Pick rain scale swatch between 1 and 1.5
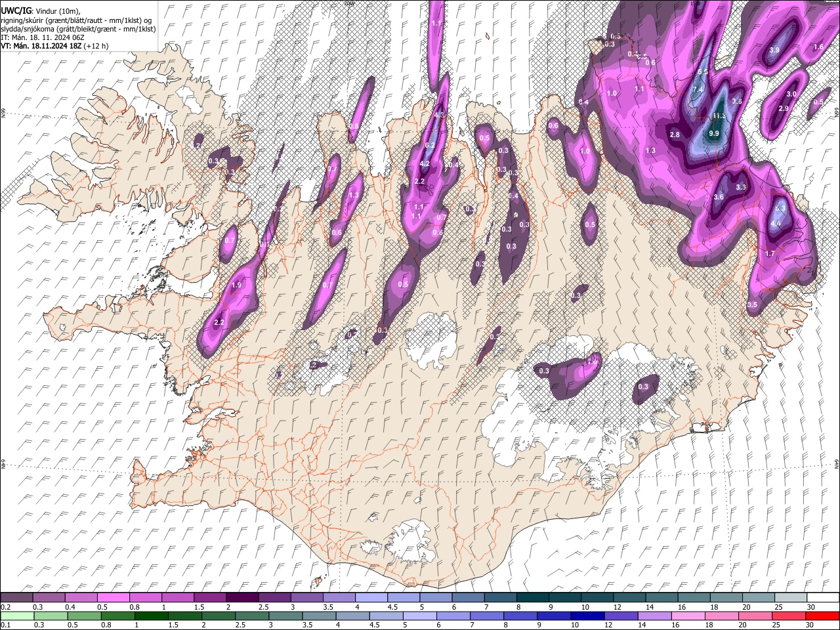Image resolution: width=840 pixels, height=630 pixels. click(151, 616)
